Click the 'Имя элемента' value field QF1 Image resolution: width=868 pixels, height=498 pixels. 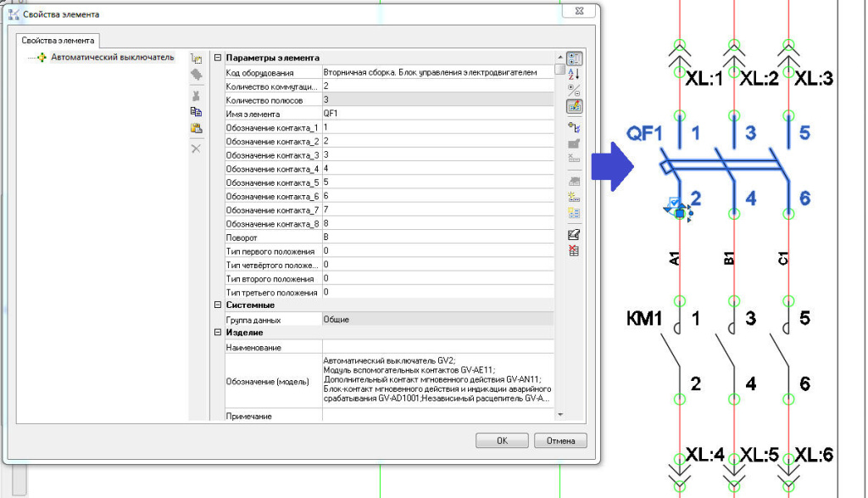pos(437,114)
